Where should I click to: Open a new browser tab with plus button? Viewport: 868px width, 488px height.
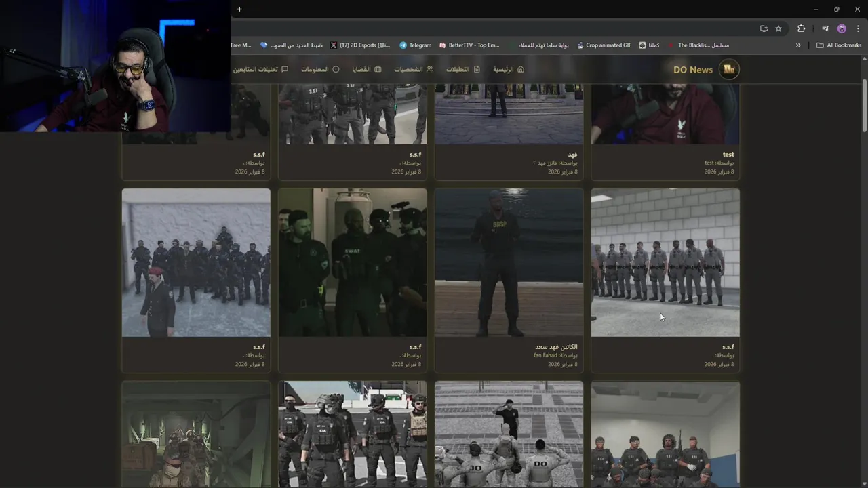[239, 9]
